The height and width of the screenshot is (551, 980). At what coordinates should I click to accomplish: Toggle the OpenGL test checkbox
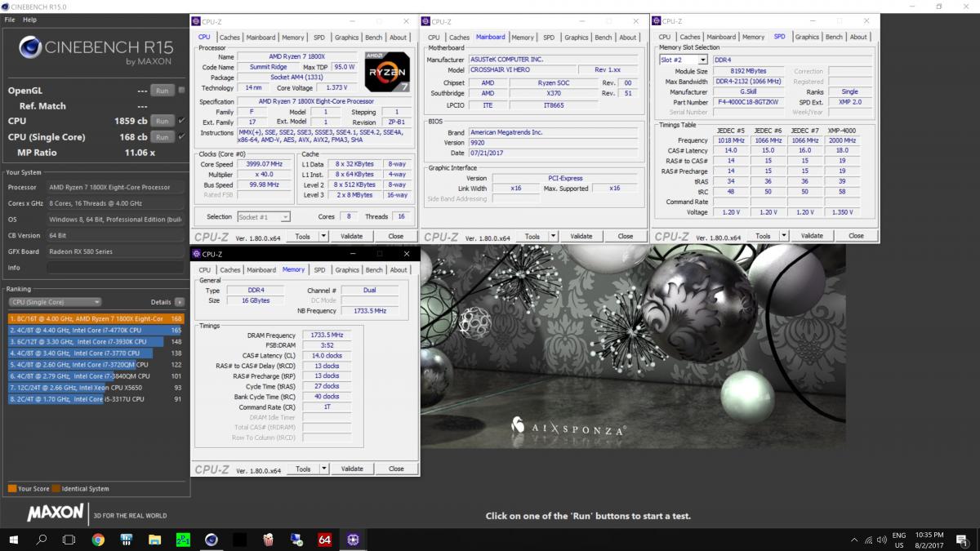(x=181, y=91)
